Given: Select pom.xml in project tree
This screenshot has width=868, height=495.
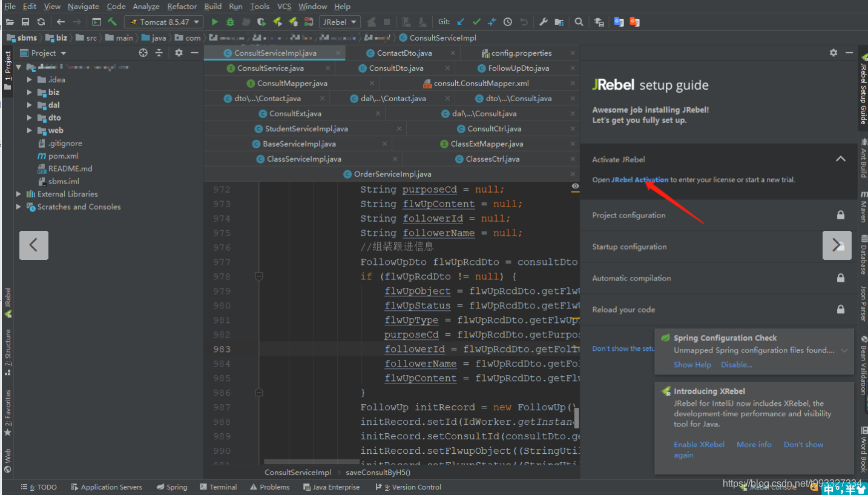Looking at the screenshot, I should point(64,156).
